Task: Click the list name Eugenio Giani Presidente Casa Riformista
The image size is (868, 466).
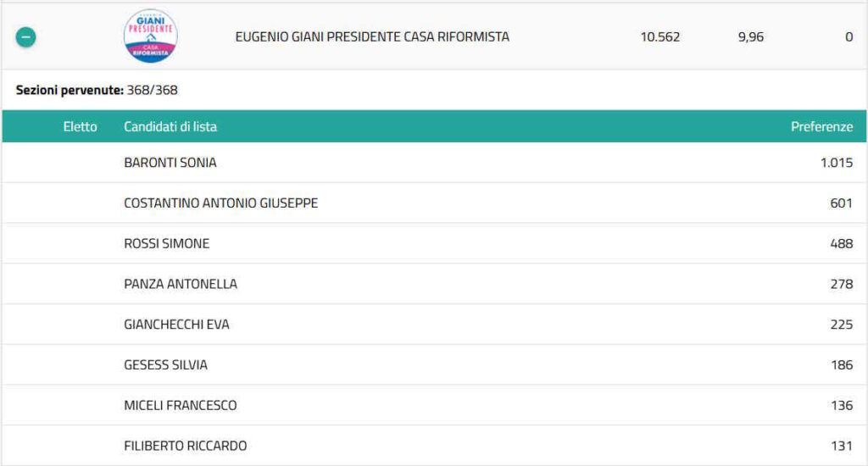Action: pos(372,37)
